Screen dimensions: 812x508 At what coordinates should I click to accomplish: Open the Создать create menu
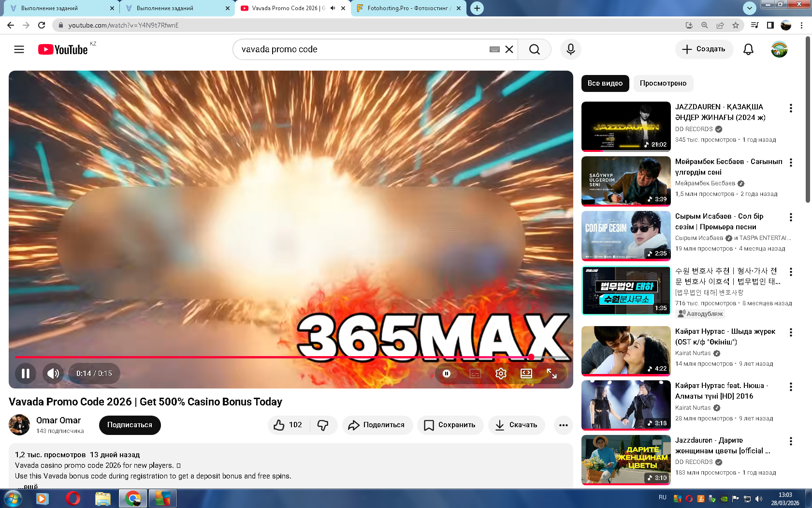(704, 49)
